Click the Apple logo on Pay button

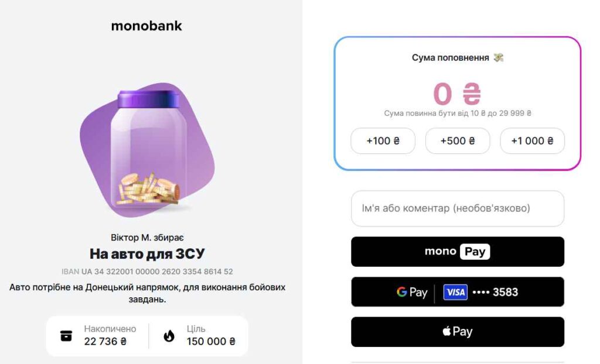pos(446,332)
